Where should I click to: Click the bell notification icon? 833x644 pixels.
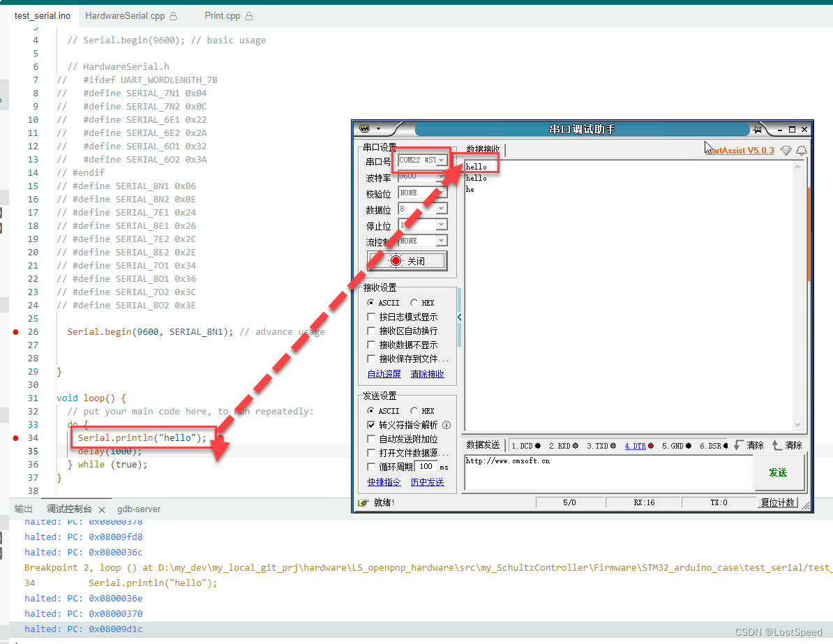click(801, 151)
